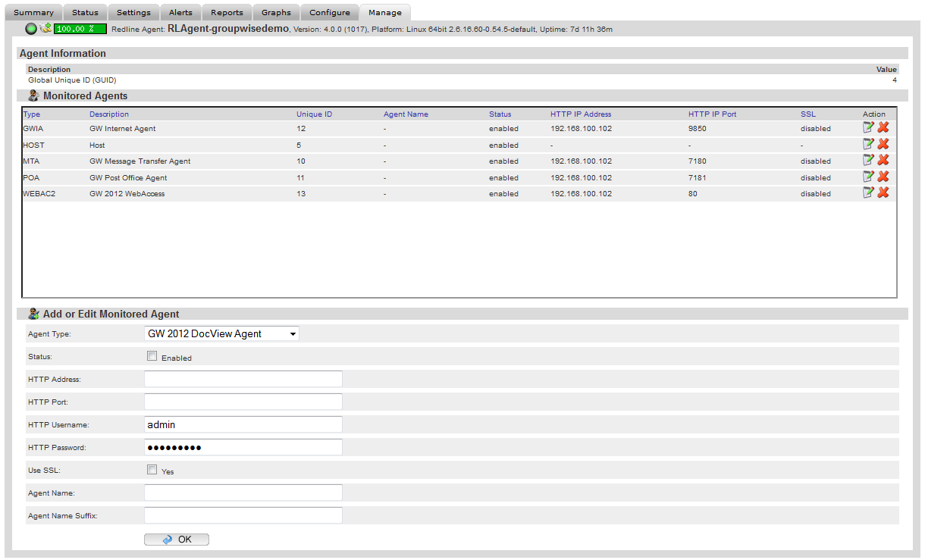Click the HTTP Username field

[x=243, y=424]
